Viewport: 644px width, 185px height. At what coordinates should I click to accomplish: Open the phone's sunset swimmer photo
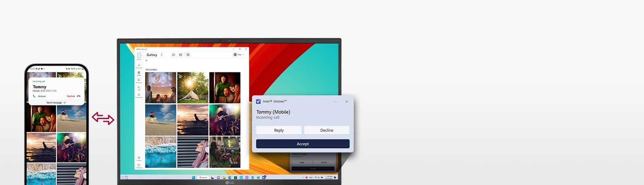pyautogui.click(x=41, y=148)
